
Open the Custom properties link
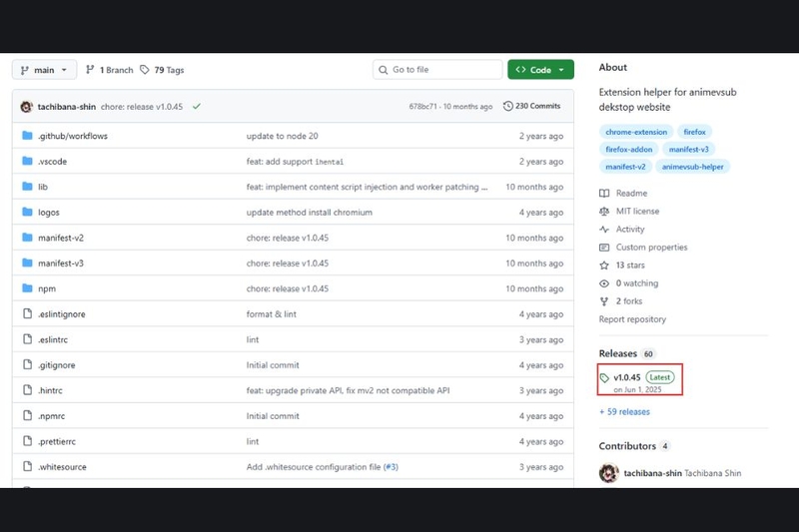pyautogui.click(x=652, y=247)
